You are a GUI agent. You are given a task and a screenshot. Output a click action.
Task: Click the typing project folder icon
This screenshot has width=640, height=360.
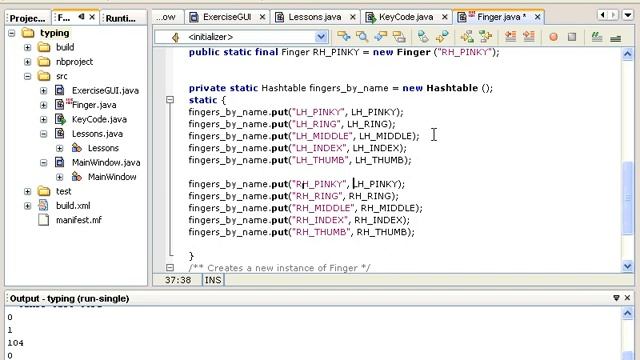coord(28,33)
